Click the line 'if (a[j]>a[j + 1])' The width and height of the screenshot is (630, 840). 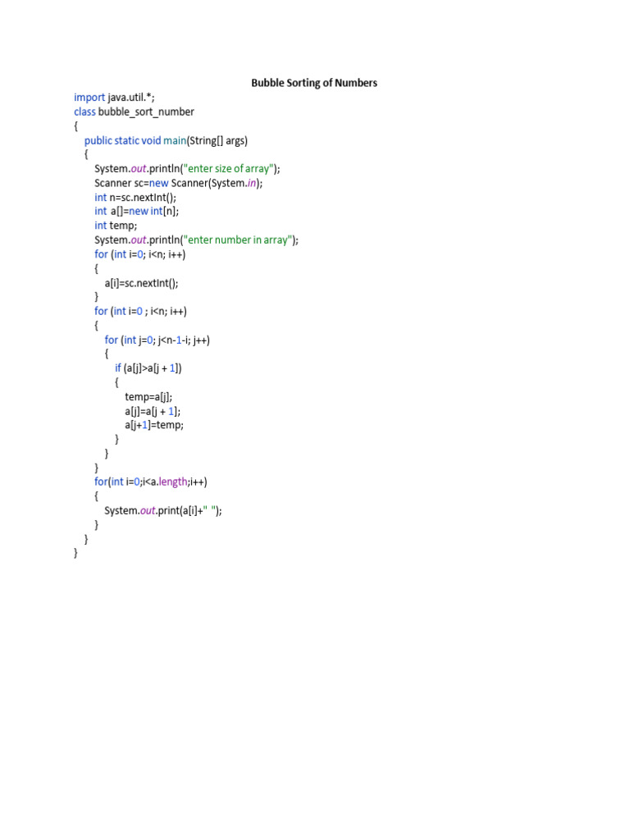point(148,368)
